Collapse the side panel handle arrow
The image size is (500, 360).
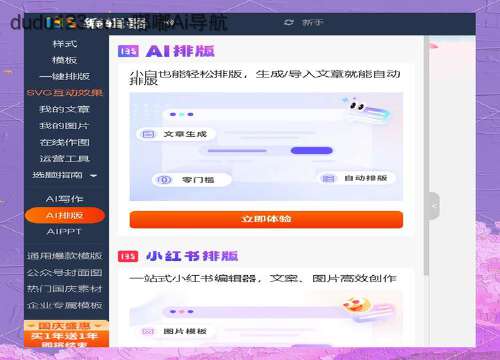click(x=434, y=206)
